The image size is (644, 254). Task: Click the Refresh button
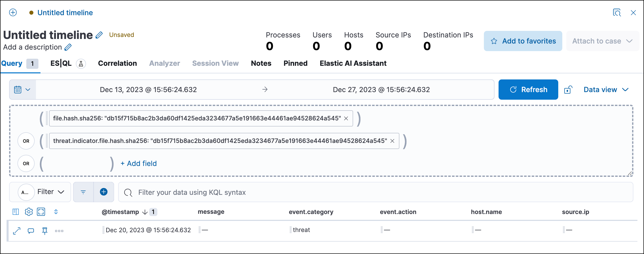(x=528, y=89)
